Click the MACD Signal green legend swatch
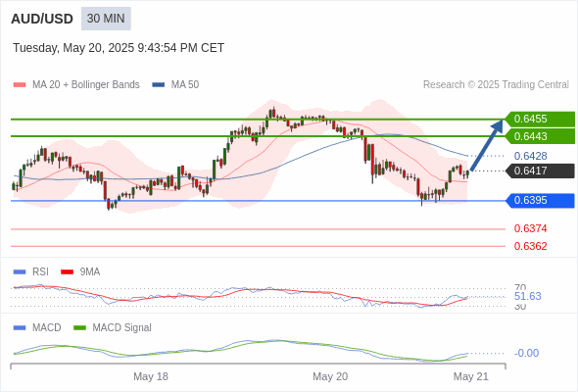Viewport: 578px width, 392px height. (79, 328)
